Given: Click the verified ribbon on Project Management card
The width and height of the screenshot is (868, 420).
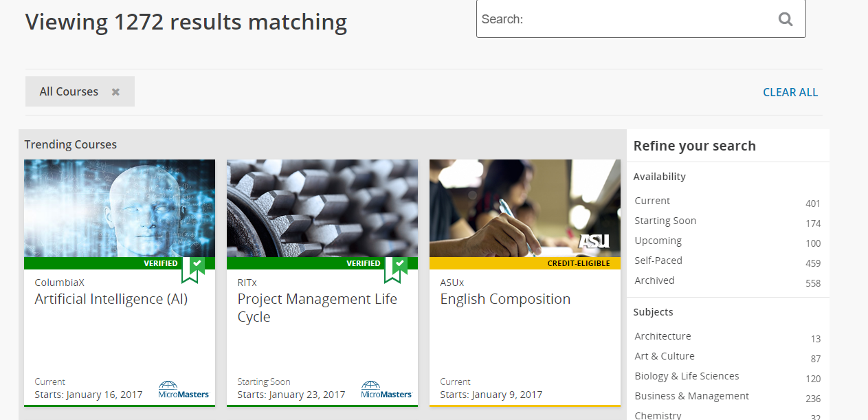Looking at the screenshot, I should click(x=396, y=269).
